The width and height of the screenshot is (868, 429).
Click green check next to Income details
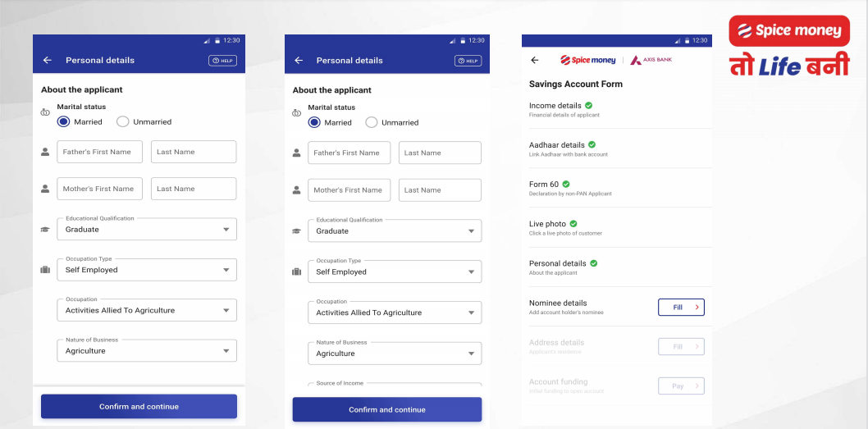click(588, 105)
